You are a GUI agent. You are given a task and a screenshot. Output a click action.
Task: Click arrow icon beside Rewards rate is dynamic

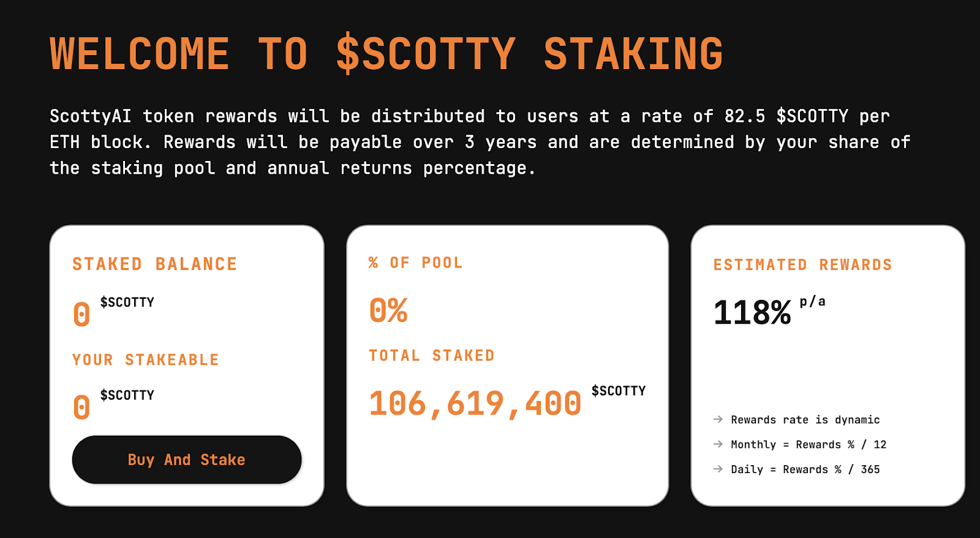coord(718,419)
